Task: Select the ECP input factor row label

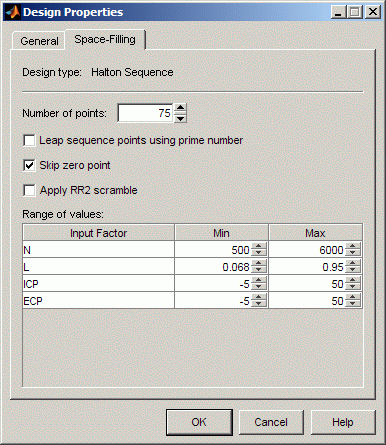Action: pyautogui.click(x=98, y=301)
